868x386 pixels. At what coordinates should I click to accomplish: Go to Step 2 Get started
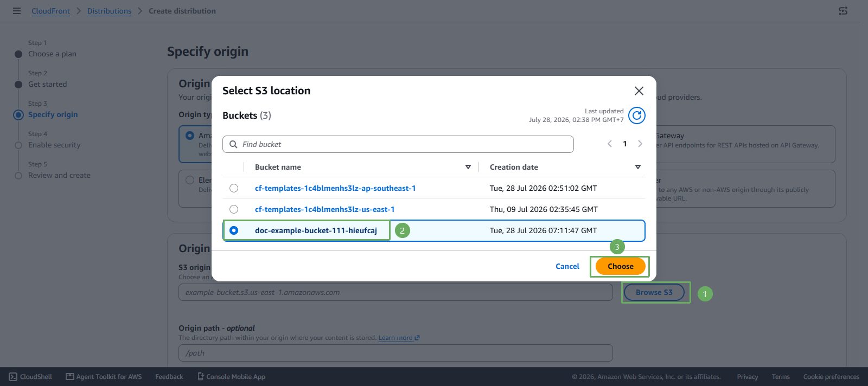click(48, 84)
